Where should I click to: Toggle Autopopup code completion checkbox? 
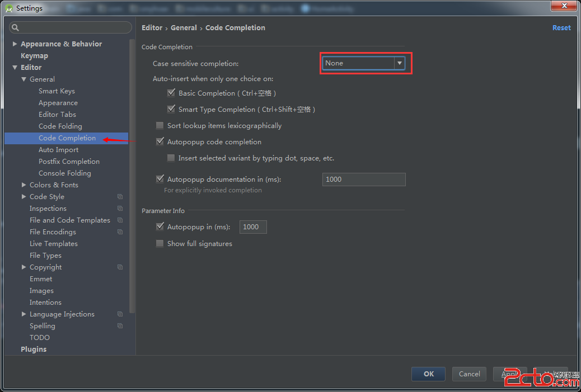pyautogui.click(x=160, y=142)
